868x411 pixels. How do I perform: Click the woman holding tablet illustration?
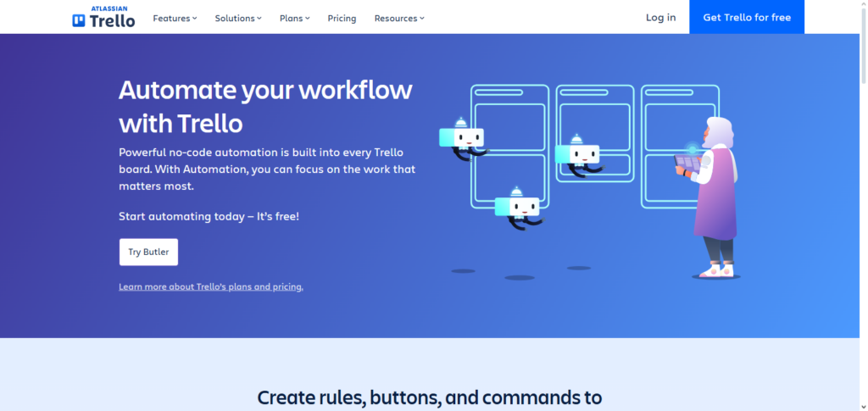pos(709,197)
